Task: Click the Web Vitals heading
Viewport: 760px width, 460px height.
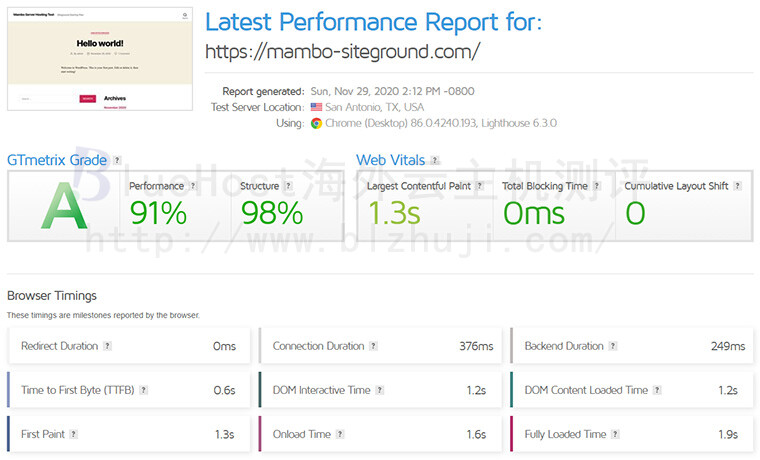Action: [391, 160]
